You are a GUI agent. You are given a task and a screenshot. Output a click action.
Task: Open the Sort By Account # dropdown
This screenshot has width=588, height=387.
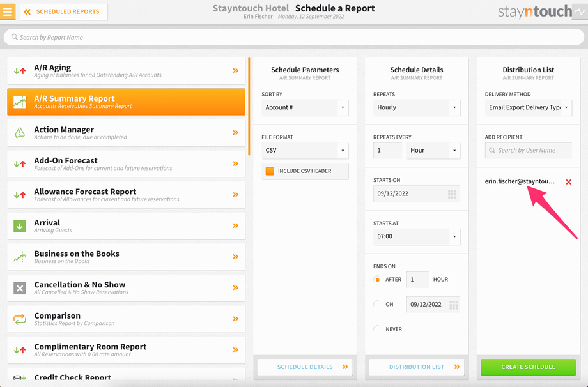click(305, 107)
